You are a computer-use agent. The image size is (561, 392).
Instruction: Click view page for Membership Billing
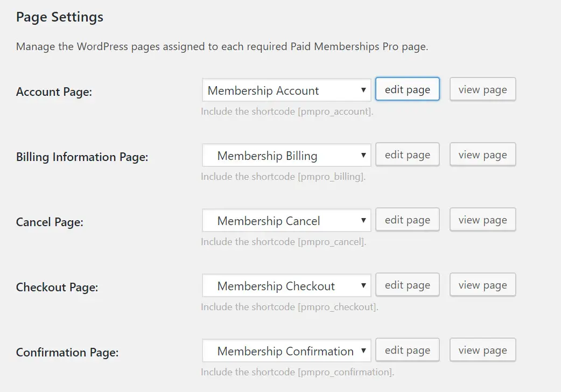point(482,154)
